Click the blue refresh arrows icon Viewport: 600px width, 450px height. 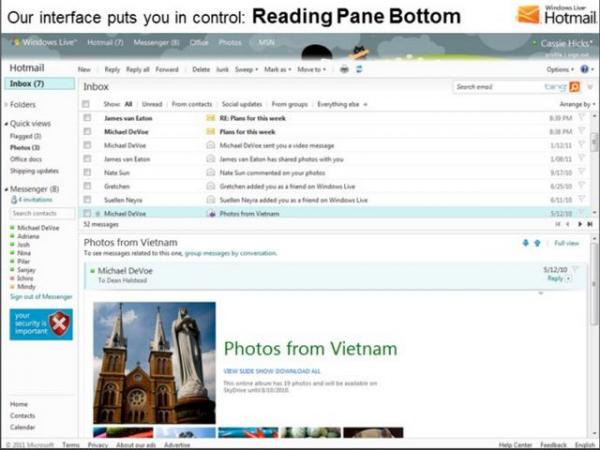click(359, 69)
